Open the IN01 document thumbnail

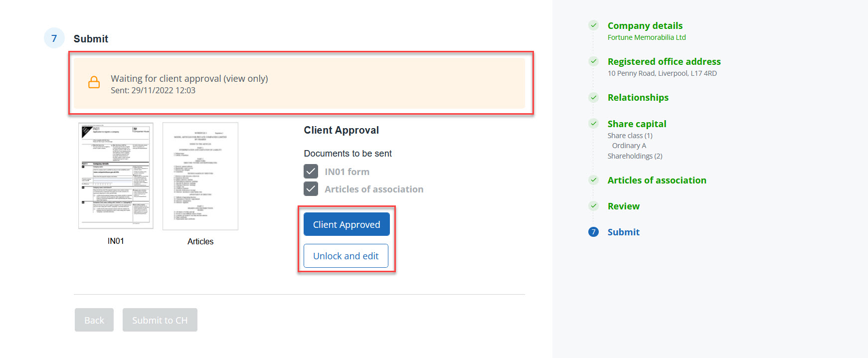(116, 176)
